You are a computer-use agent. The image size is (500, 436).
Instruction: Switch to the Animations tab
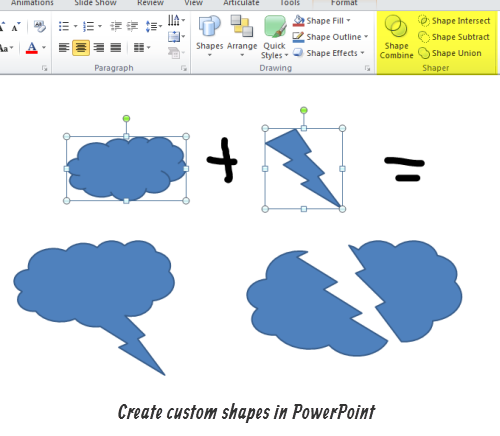pos(32,3)
